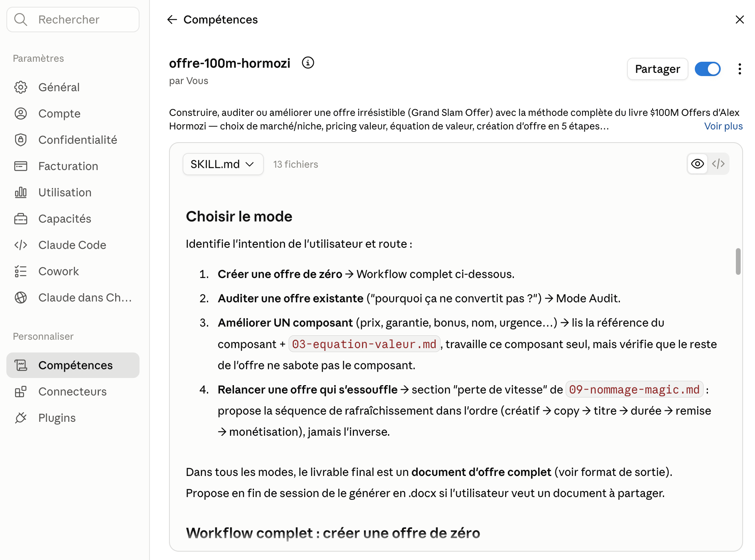Disable the offre-100m-hormozi skill toggle
755x560 pixels.
pyautogui.click(x=708, y=69)
